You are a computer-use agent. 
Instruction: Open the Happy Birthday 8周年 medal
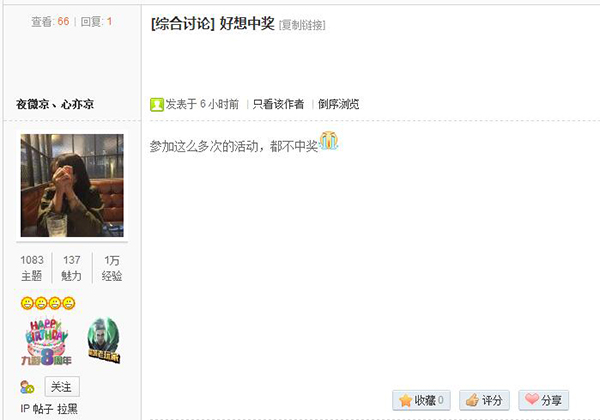pyautogui.click(x=46, y=342)
